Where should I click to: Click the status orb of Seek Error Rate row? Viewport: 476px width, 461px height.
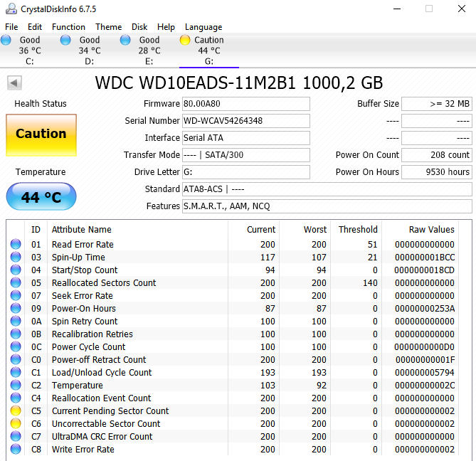point(16,295)
